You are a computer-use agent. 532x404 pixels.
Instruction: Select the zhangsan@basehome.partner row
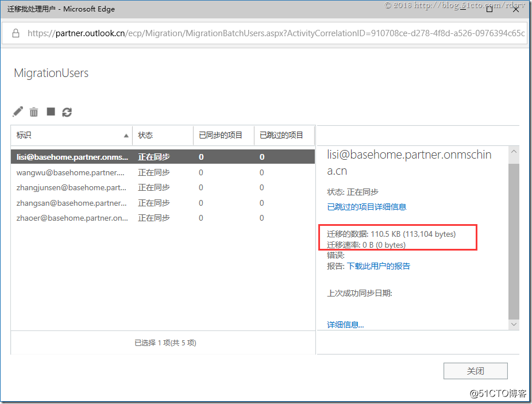163,203
